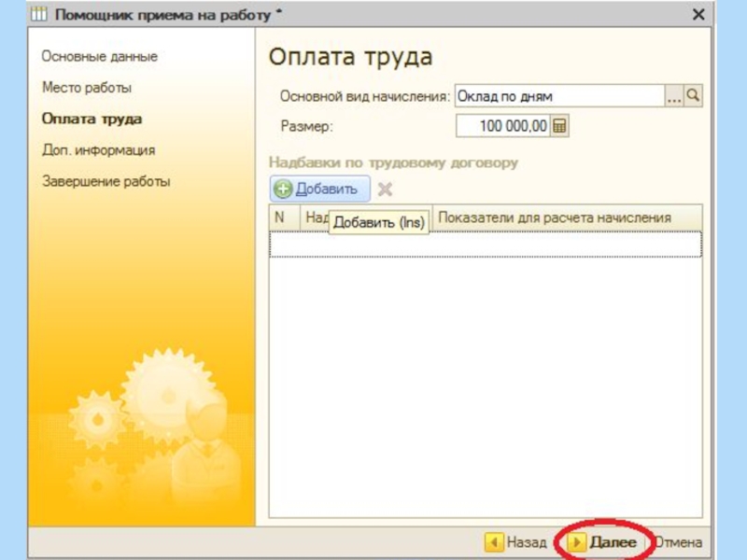The image size is (747, 560).
Task: Click the grey delete X icon beside Добавить
Action: (x=385, y=189)
